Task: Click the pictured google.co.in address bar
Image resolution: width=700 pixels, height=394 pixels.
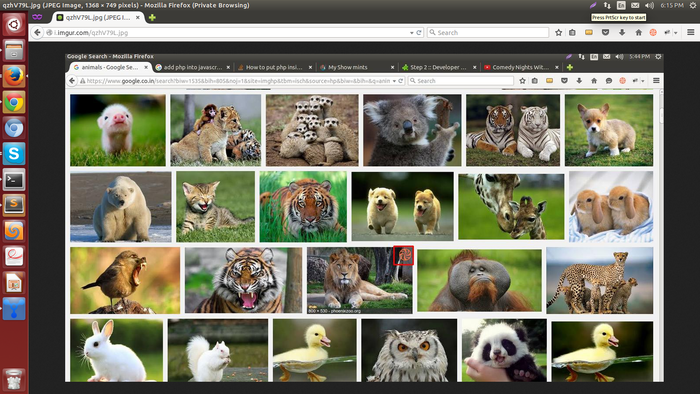Action: [241, 81]
